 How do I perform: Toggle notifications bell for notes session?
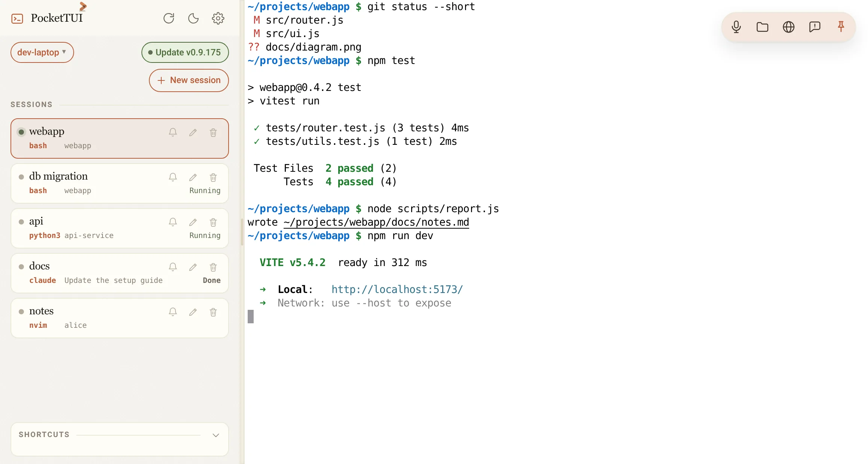click(x=173, y=312)
